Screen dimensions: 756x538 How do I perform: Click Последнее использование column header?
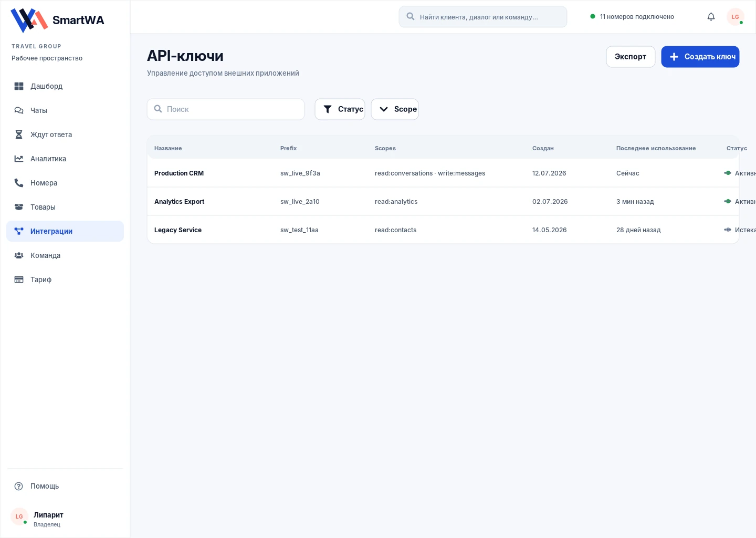point(656,148)
